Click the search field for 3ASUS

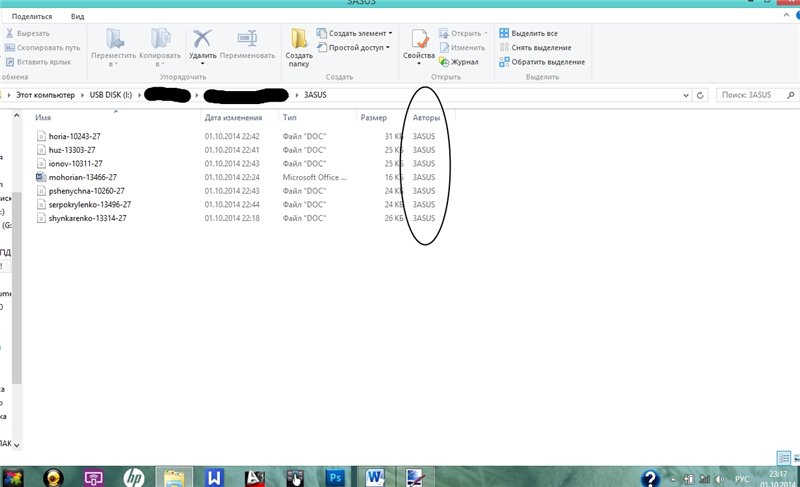click(x=750, y=95)
